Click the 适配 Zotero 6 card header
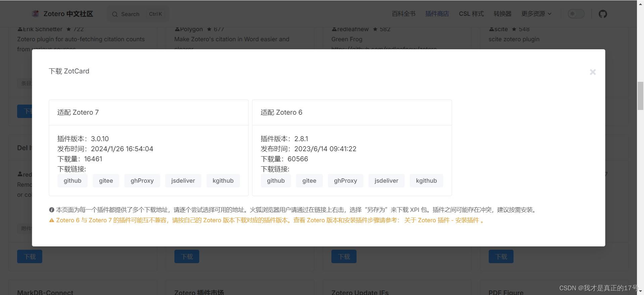 [352, 113]
